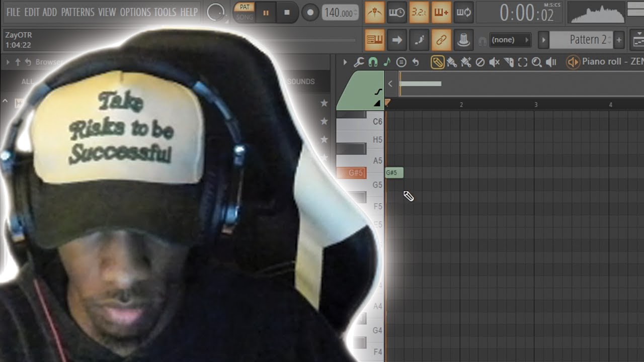The height and width of the screenshot is (362, 644).
Task: Click the CPU and output waveform monitor
Action: pyautogui.click(x=596, y=13)
